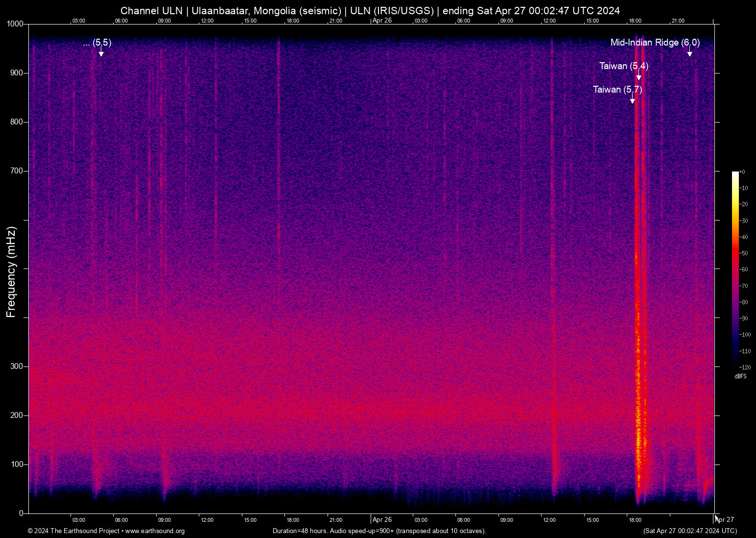Viewport: 756px width, 538px height.
Task: Click the 0 frequency tick label
Action: pos(21,514)
